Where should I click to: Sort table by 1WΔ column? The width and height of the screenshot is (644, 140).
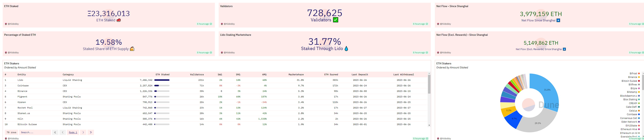point(220,74)
